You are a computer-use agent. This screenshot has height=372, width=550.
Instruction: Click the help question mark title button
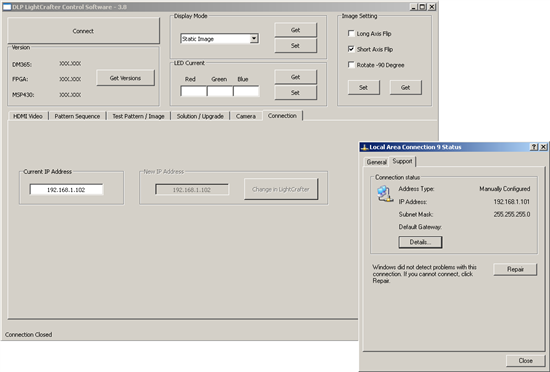click(x=534, y=147)
